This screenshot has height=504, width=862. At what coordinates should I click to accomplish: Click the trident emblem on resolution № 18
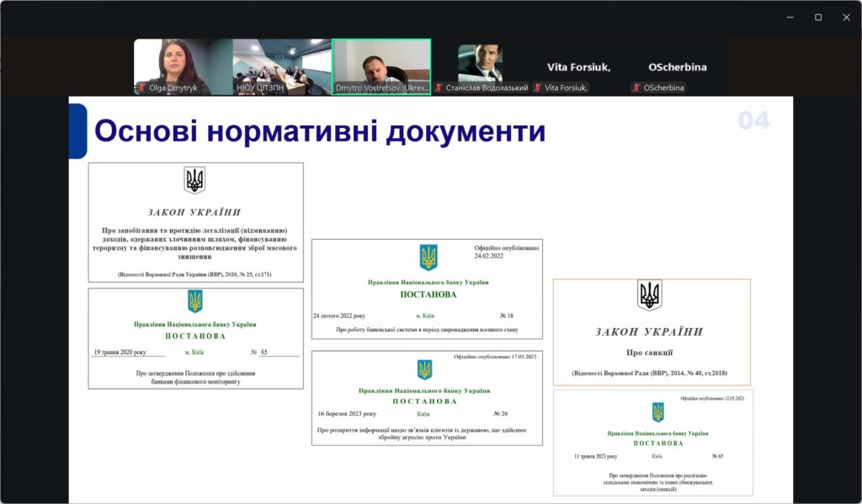(428, 257)
